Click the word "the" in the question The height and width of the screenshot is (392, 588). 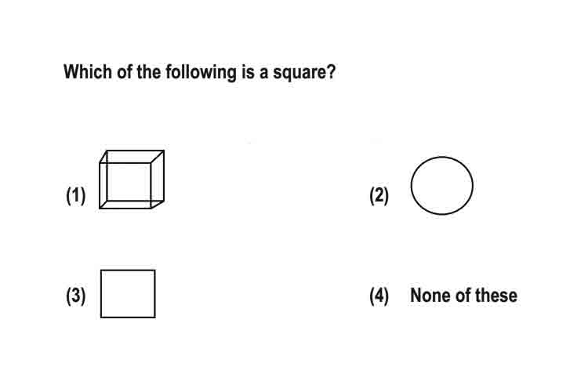[x=148, y=71]
